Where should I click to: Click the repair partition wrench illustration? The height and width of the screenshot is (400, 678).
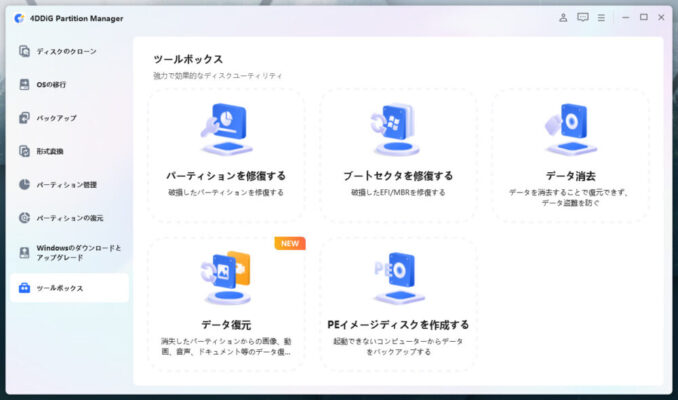coord(226,129)
